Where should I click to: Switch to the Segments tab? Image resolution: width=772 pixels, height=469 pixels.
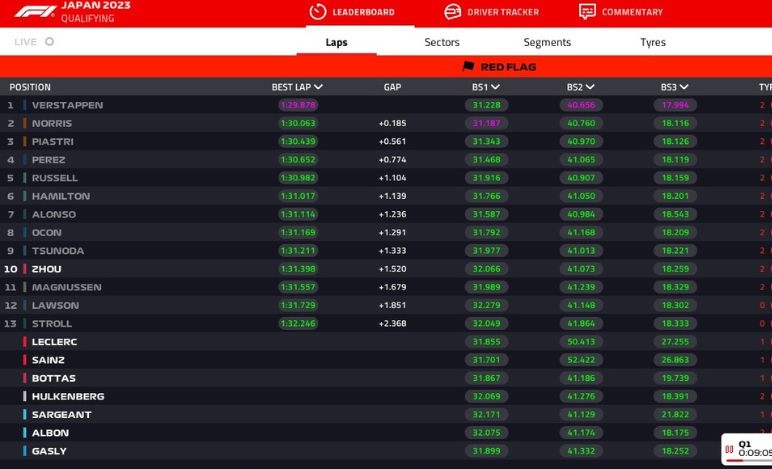547,42
